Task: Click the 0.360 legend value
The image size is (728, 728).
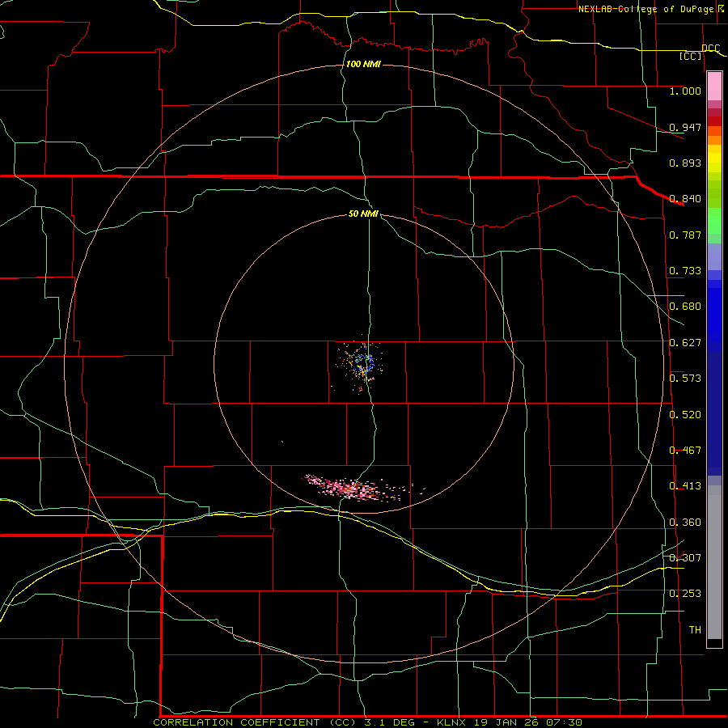Action: click(x=685, y=523)
